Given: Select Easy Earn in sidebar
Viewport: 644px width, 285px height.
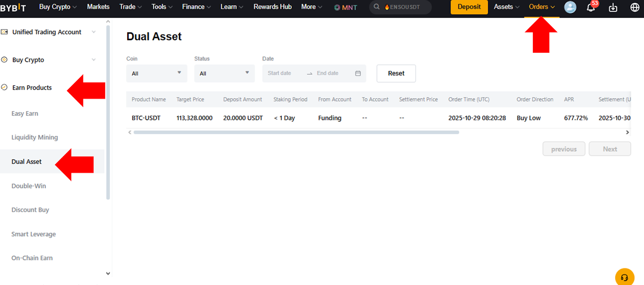Looking at the screenshot, I should [x=25, y=114].
